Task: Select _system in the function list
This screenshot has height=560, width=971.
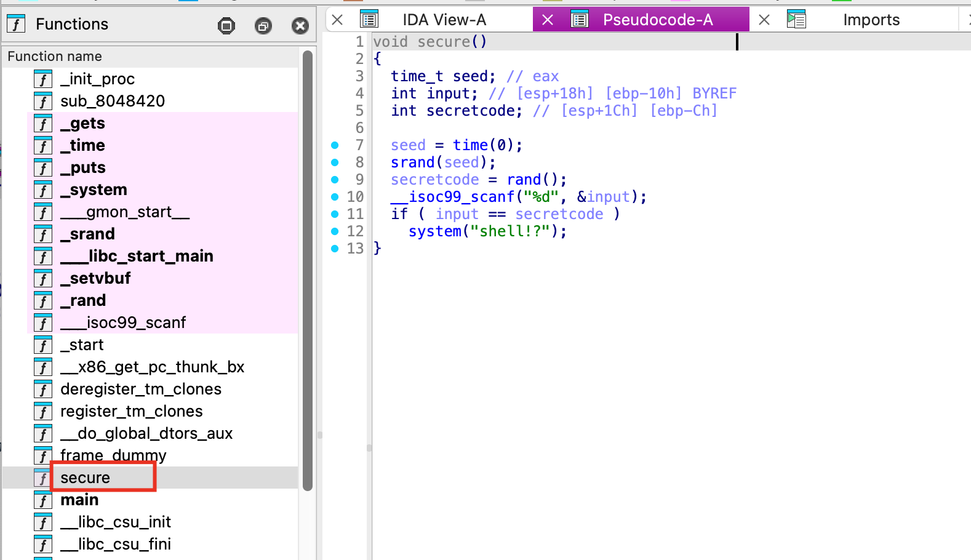Action: [94, 190]
